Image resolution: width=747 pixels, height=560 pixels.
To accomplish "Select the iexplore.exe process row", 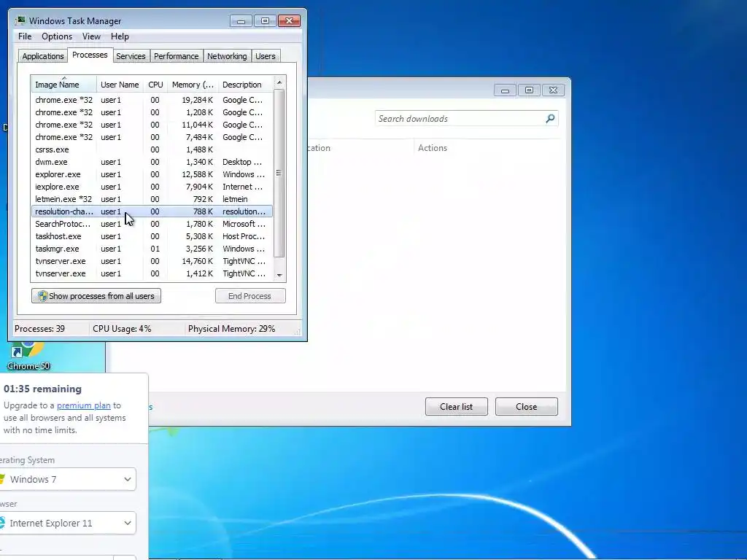I will click(x=152, y=187).
